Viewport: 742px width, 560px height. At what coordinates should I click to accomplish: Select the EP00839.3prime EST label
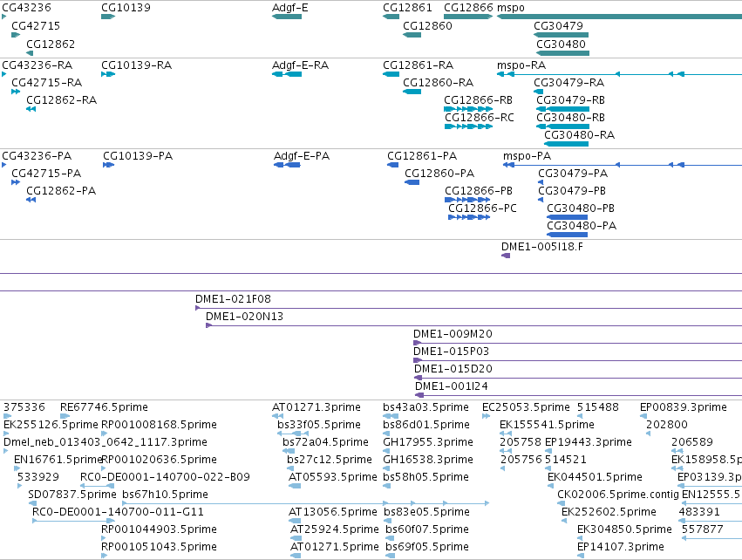(684, 407)
